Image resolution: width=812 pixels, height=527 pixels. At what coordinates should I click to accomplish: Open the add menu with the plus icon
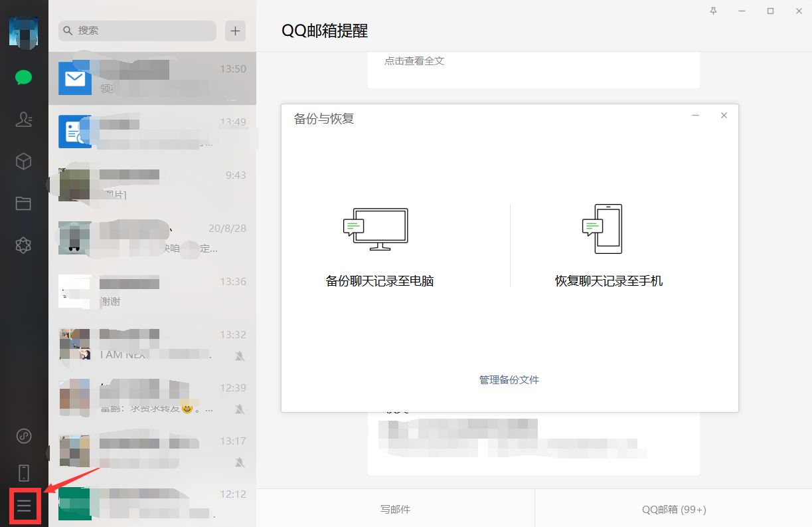pos(234,31)
